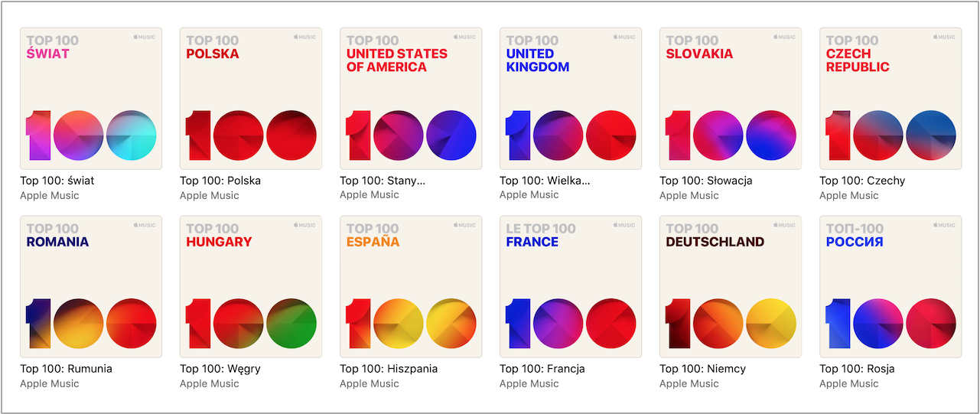Image resolution: width=980 pixels, height=414 pixels.
Task: Open the Hungary Top 100 artwork
Action: (x=251, y=287)
